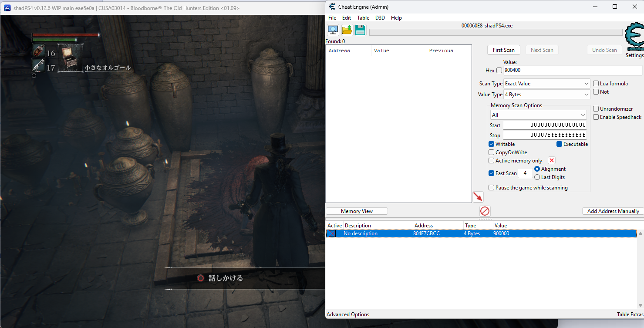
Task: Toggle the Hex checkbox
Action: (x=499, y=71)
